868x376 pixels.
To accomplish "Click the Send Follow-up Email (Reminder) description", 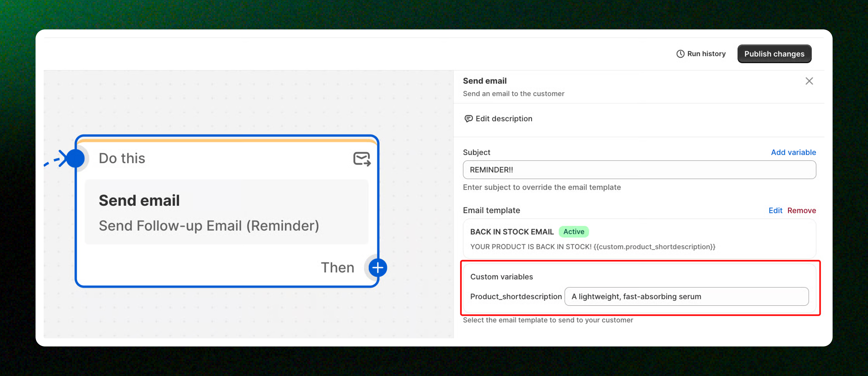I will coord(209,226).
